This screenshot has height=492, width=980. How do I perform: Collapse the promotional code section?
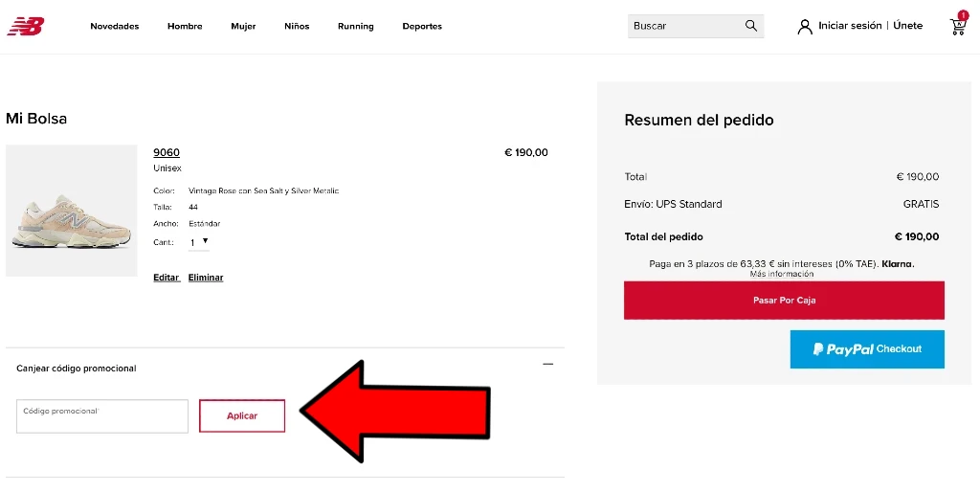[x=548, y=364]
